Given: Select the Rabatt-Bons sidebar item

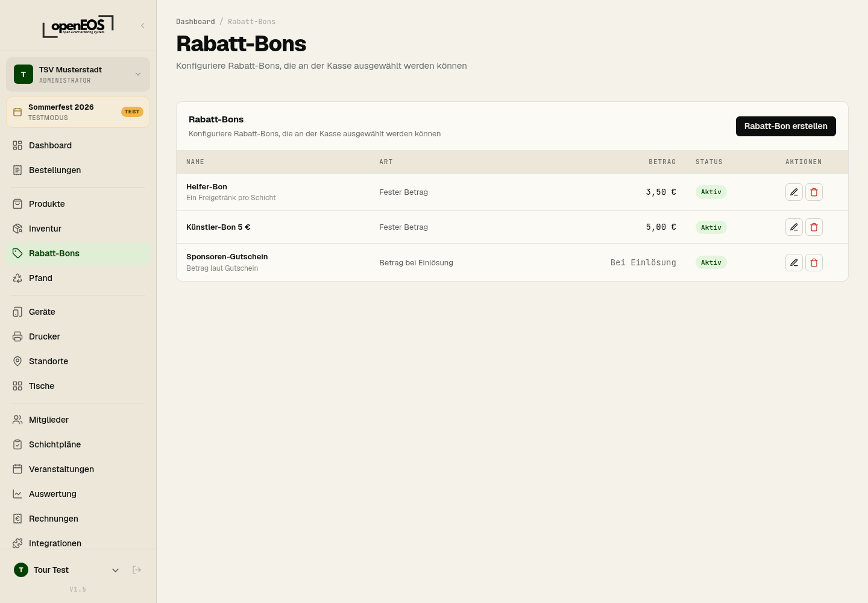Looking at the screenshot, I should tap(78, 253).
